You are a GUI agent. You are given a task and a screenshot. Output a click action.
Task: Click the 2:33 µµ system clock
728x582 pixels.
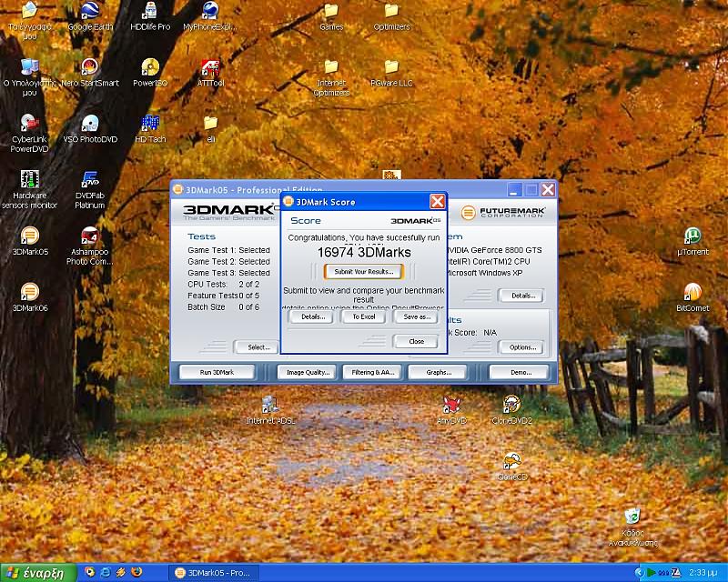[x=703, y=573]
